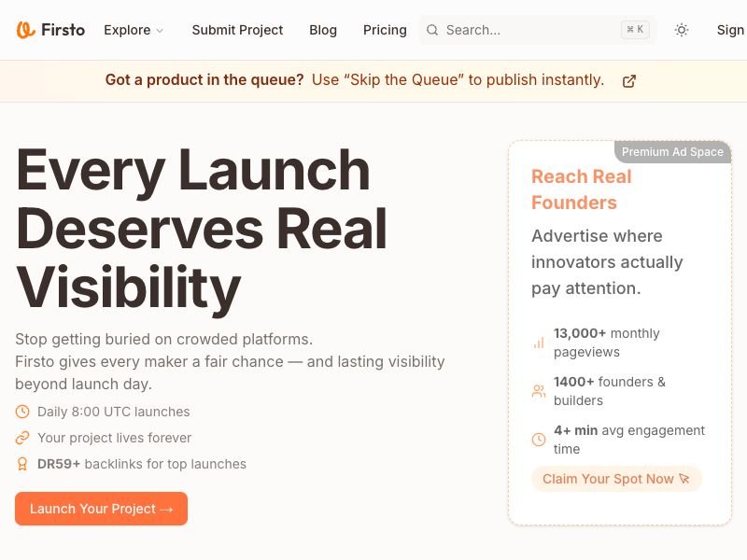Click the magnifier search icon

(x=432, y=30)
